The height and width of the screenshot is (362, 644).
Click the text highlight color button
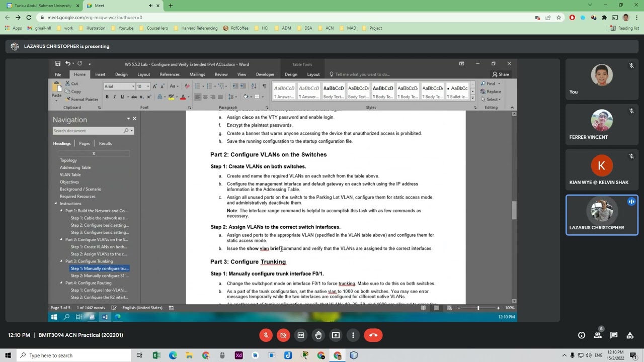click(171, 97)
